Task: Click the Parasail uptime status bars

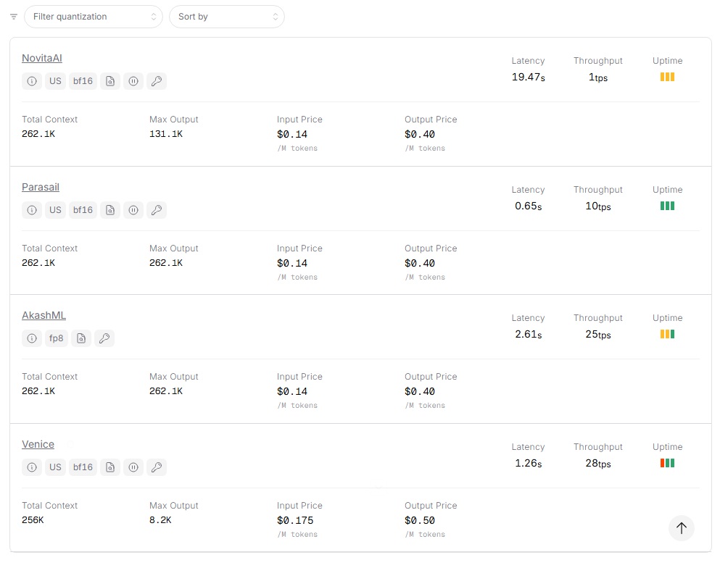Action: coord(667,206)
